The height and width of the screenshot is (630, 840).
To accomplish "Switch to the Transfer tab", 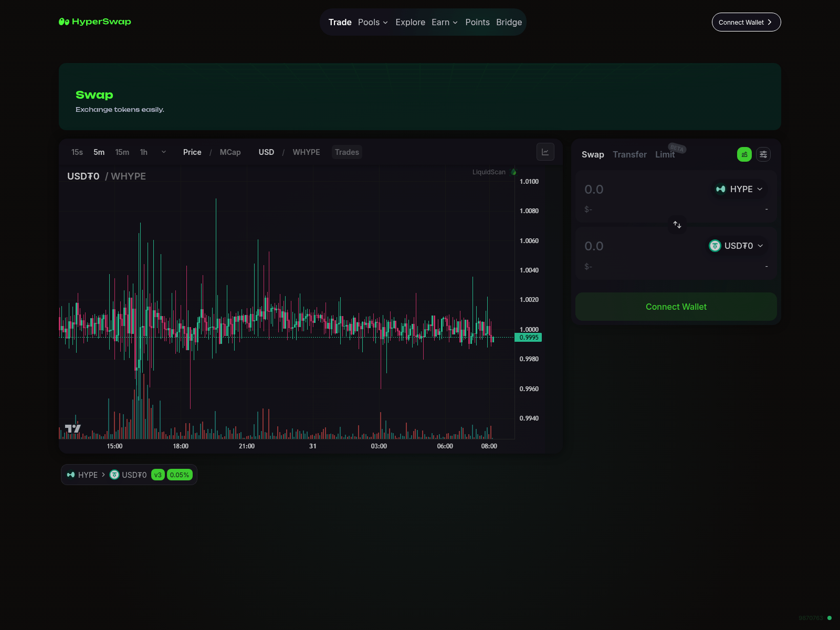I will tap(629, 154).
